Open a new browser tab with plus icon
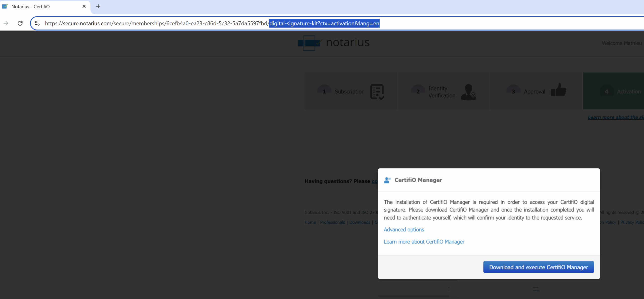Image resolution: width=644 pixels, height=299 pixels. point(98,7)
